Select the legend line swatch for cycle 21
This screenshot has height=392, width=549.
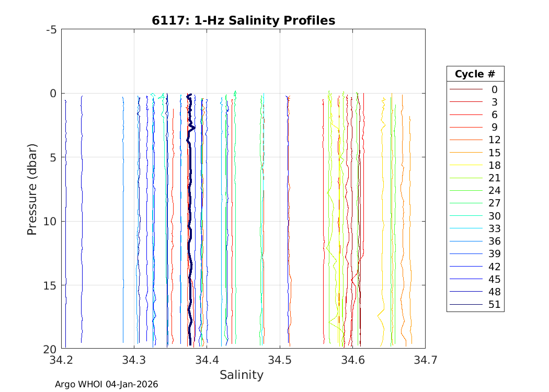pos(465,178)
